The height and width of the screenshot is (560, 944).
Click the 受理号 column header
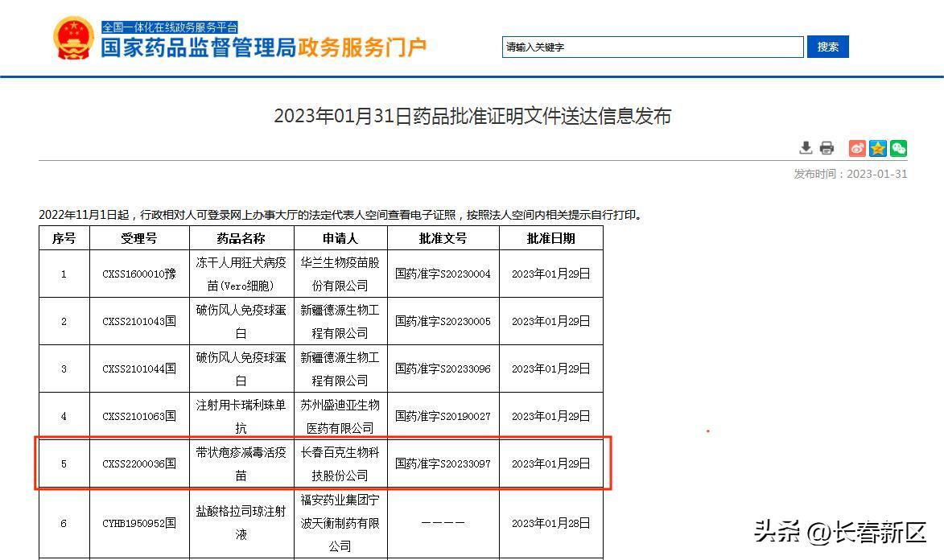[x=138, y=238]
